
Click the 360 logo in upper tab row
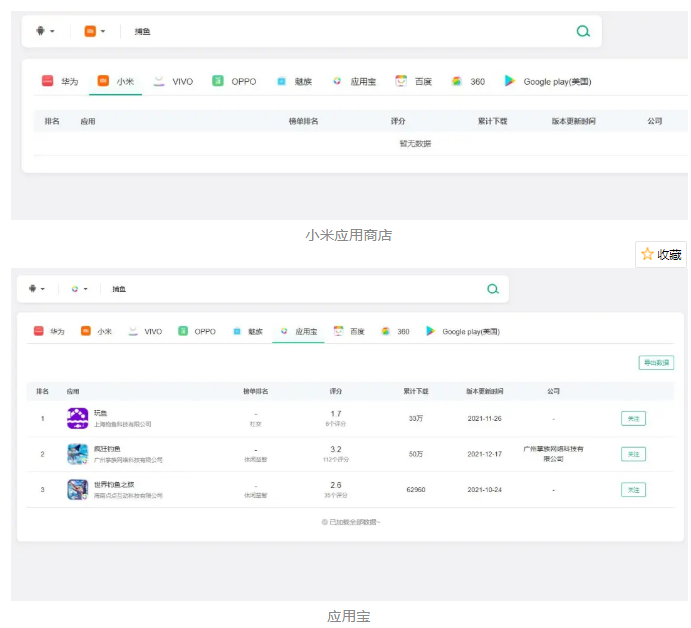[457, 81]
